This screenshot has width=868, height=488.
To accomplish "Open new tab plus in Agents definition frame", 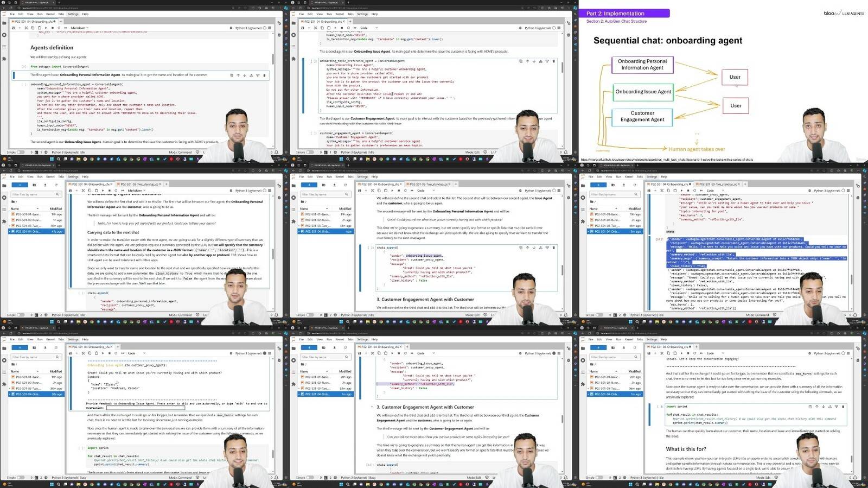I will coord(61,21).
